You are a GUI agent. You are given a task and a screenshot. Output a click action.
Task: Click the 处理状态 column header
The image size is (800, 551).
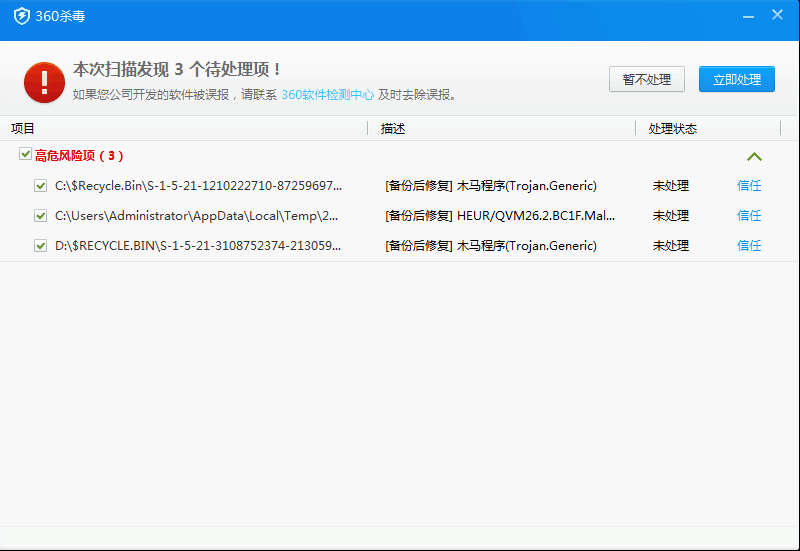(672, 129)
